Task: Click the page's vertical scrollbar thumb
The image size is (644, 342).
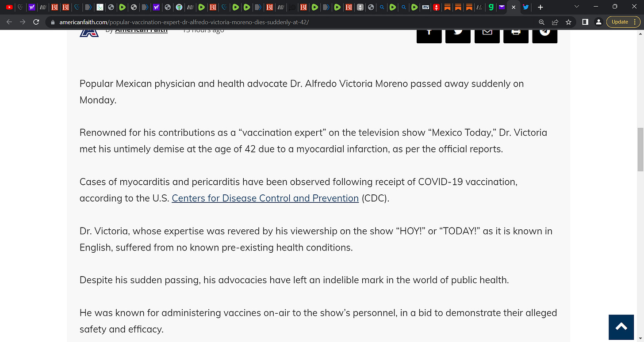Action: (640, 150)
